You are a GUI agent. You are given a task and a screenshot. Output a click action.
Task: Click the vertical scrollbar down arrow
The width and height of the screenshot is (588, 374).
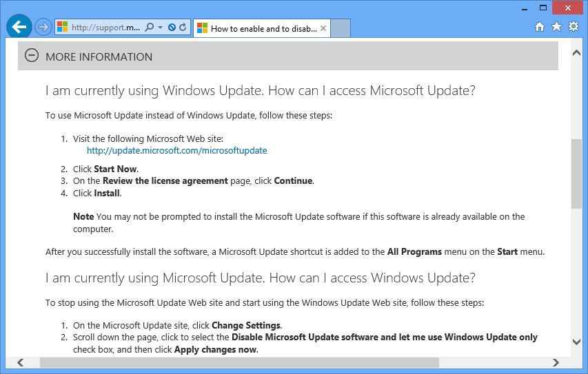(576, 342)
